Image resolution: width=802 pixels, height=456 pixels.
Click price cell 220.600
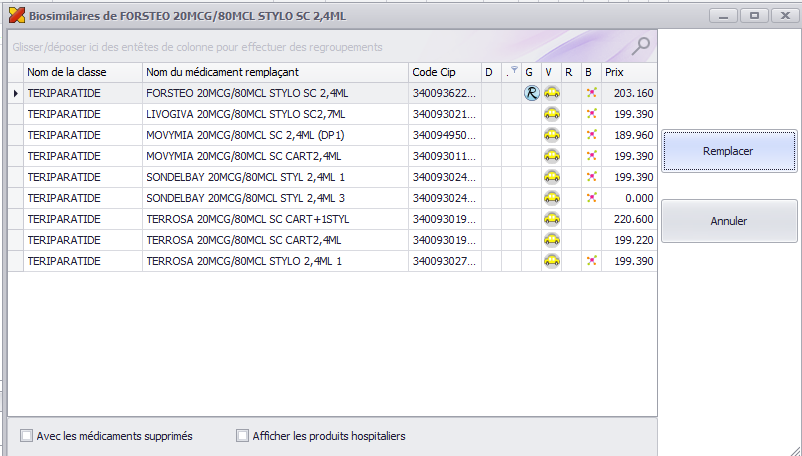[x=629, y=219]
